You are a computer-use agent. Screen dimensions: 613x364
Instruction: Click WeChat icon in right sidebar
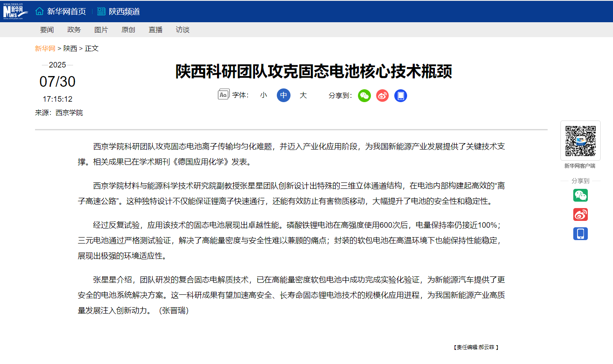click(x=581, y=195)
